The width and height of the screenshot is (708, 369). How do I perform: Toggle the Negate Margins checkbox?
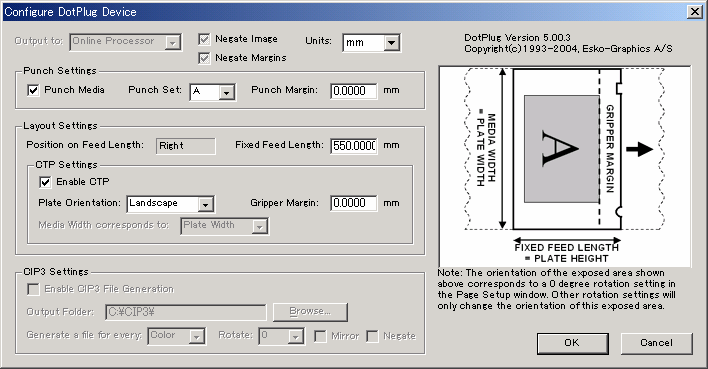click(204, 58)
